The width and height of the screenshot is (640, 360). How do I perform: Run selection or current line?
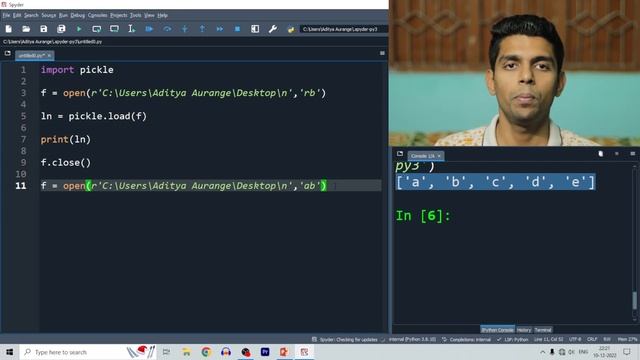(131, 29)
